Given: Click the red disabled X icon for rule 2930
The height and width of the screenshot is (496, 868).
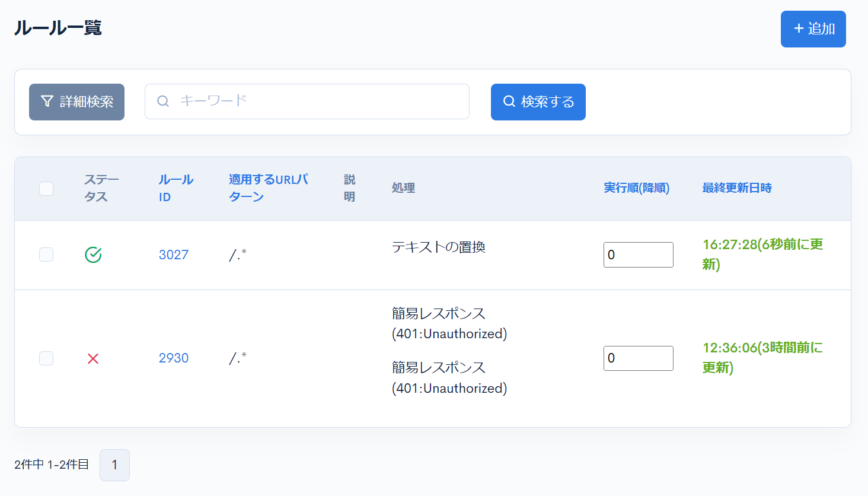Looking at the screenshot, I should (x=93, y=358).
